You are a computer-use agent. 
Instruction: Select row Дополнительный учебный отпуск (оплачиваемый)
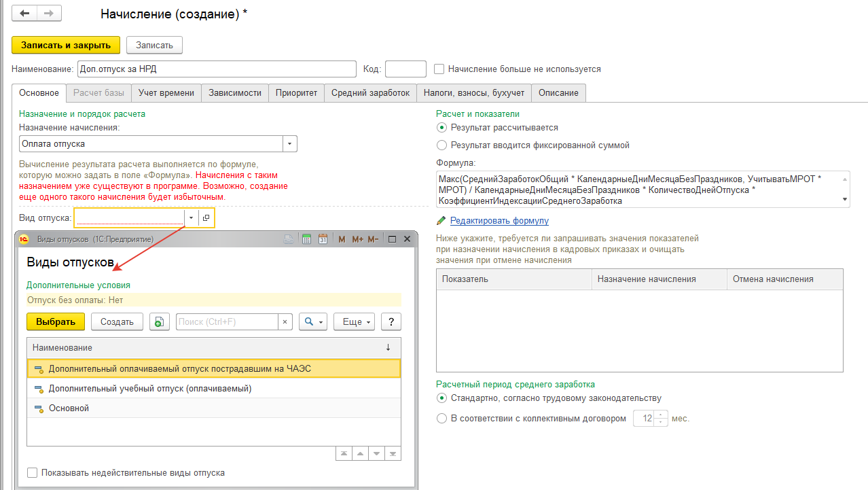[214, 389]
